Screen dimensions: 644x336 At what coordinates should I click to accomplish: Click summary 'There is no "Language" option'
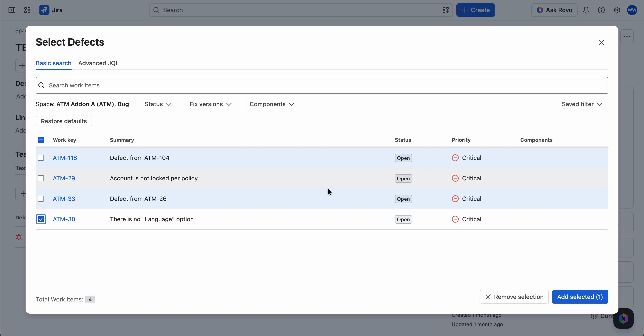(x=152, y=219)
